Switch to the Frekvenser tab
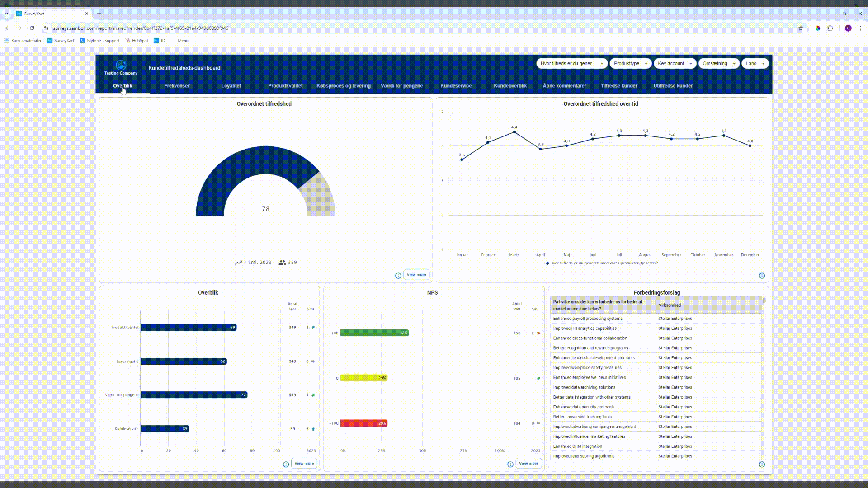 coord(177,86)
